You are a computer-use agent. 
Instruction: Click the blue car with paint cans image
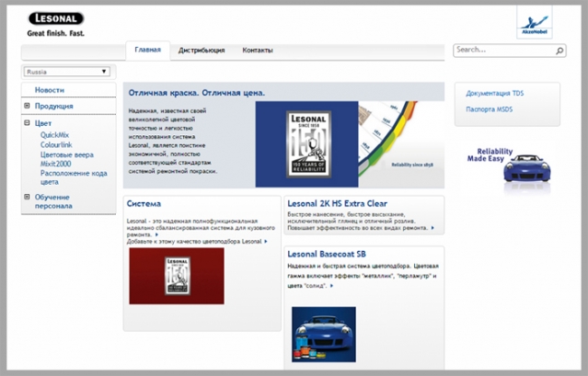(x=324, y=335)
